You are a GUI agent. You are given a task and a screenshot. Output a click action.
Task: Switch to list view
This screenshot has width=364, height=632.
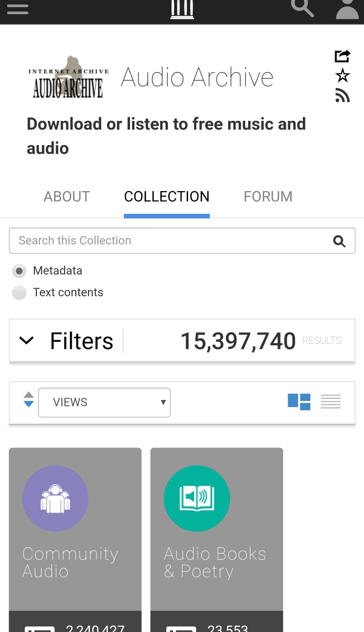pos(331,402)
